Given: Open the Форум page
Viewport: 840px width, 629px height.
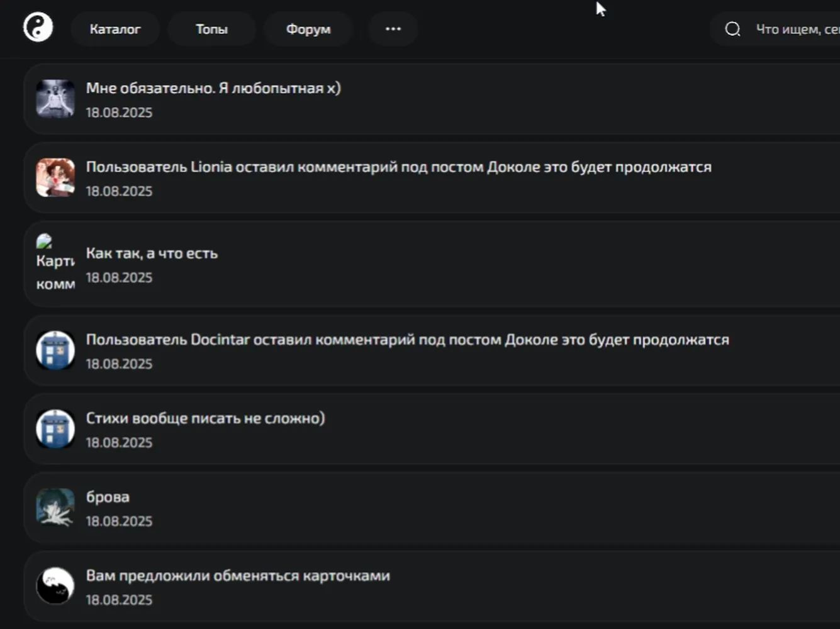Looking at the screenshot, I should click(308, 29).
